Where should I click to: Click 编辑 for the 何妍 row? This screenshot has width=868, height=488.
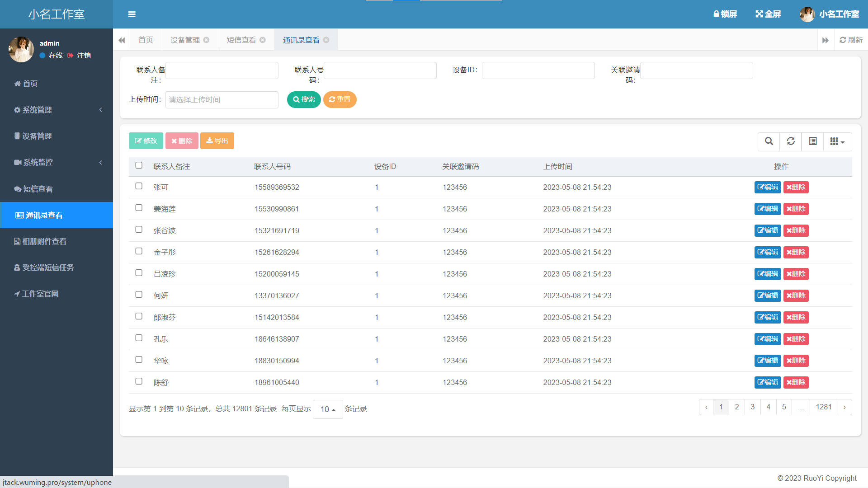[x=768, y=296]
